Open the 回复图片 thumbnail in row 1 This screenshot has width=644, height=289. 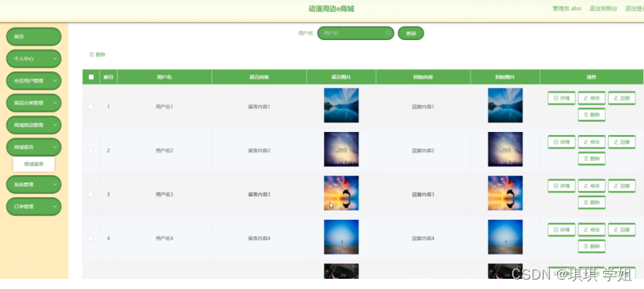point(505,105)
